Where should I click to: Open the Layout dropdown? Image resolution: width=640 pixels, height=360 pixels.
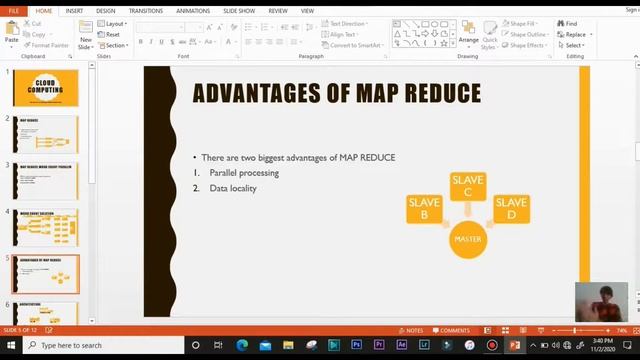click(x=113, y=24)
